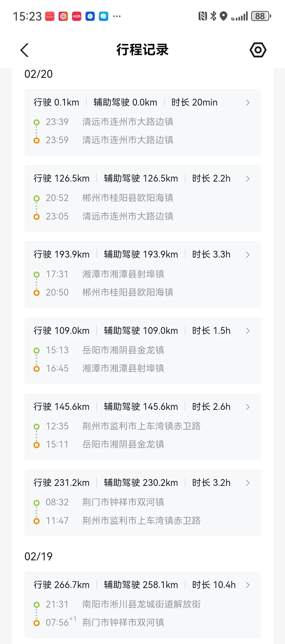Tap the Xiaohongshu notification icon
The height and width of the screenshot is (644, 285).
pyautogui.click(x=77, y=16)
